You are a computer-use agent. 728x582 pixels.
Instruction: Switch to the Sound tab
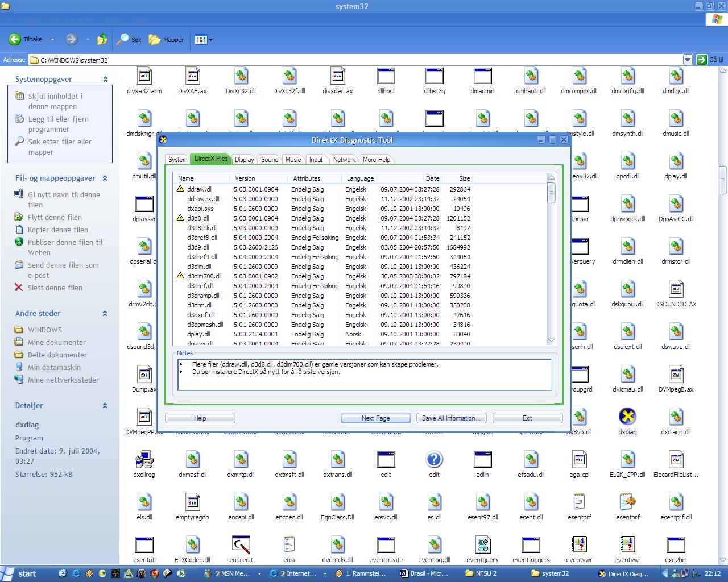(270, 160)
